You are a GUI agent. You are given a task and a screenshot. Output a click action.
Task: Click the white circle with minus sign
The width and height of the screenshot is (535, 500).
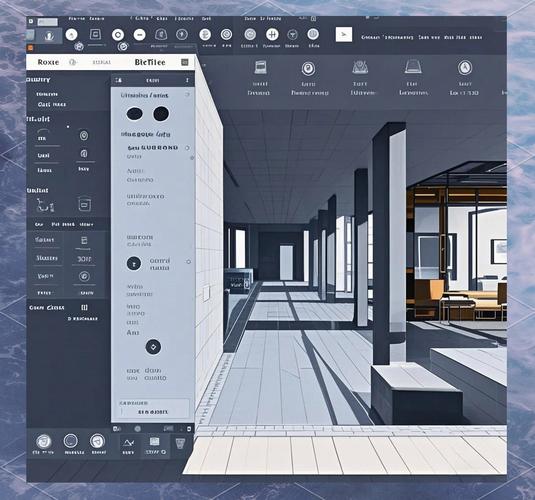(140, 35)
